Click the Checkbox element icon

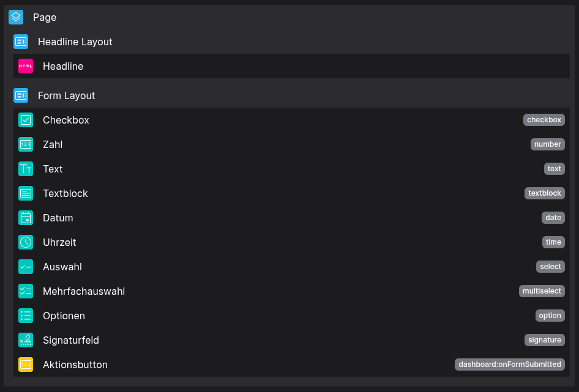26,120
